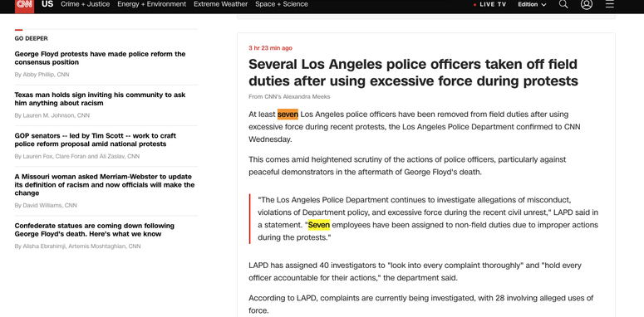Go to Space + Science section
Screen dimensions: 644x317
pyautogui.click(x=282, y=4)
